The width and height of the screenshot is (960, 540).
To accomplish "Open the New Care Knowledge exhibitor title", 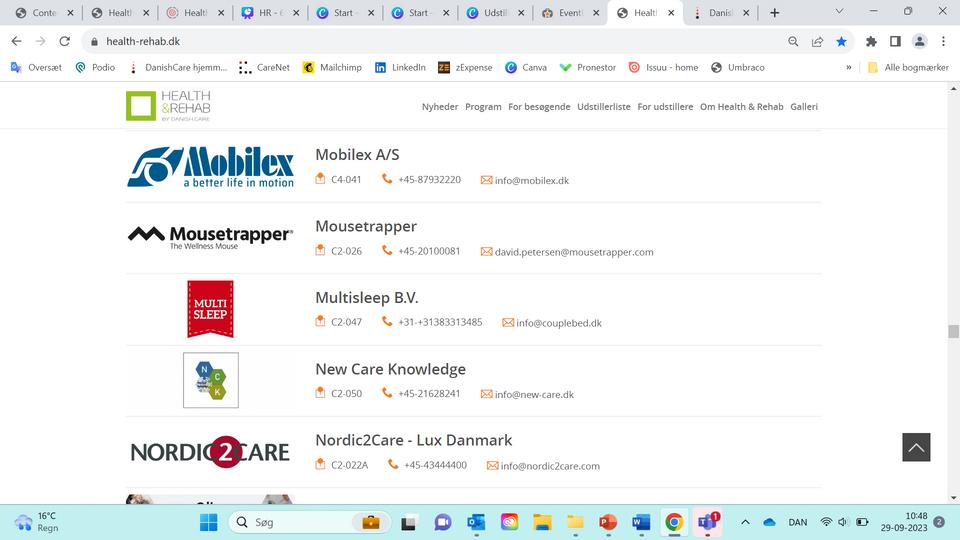I will click(x=390, y=369).
